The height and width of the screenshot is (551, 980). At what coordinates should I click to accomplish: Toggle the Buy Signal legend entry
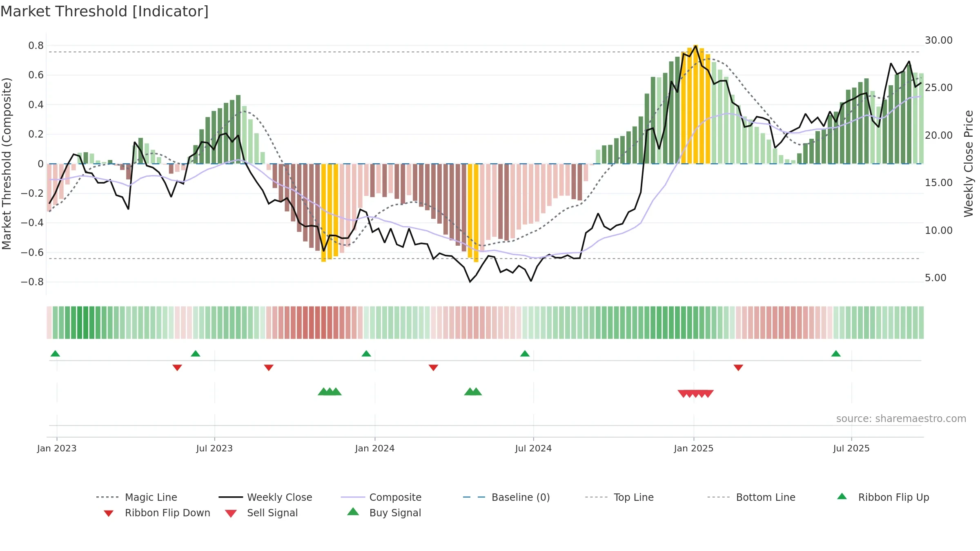[x=384, y=513]
